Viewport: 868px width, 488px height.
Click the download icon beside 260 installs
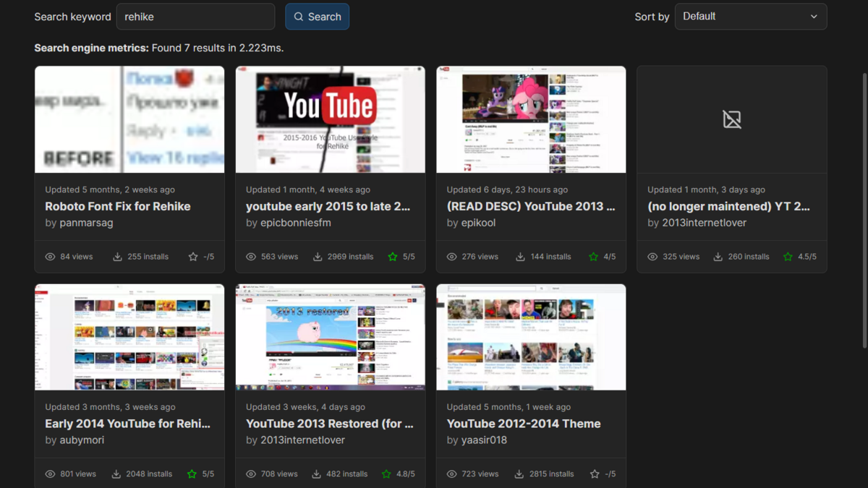click(x=718, y=257)
